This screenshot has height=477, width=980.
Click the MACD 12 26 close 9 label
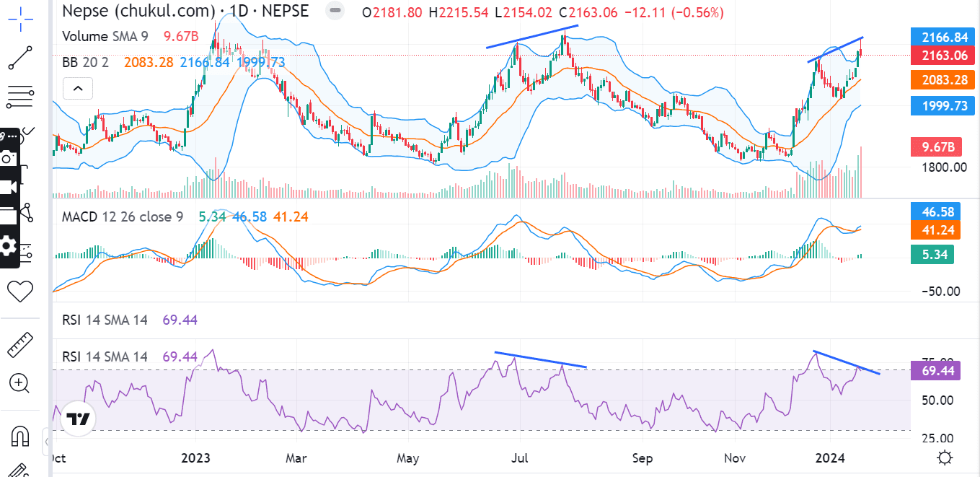[122, 216]
